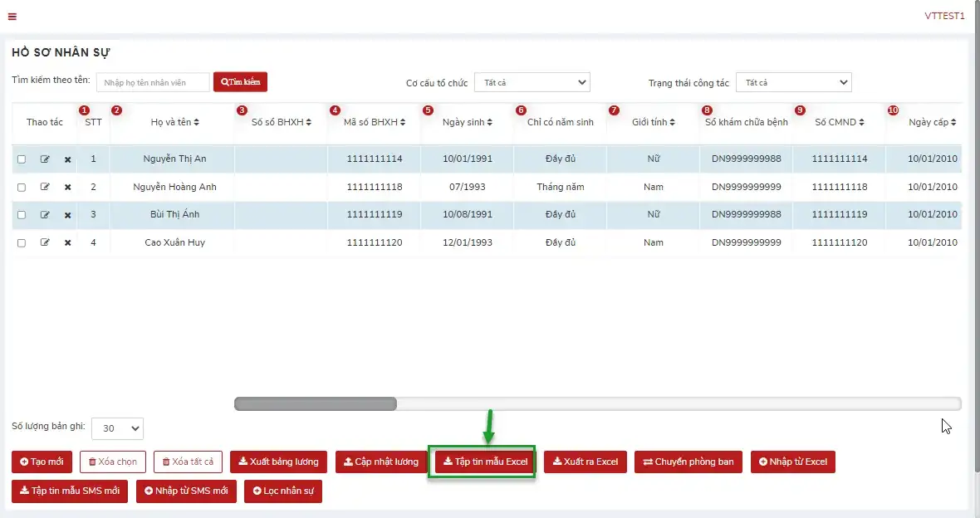
Task: Click the Mã số BHXH cell 1111111120
Action: coord(375,242)
